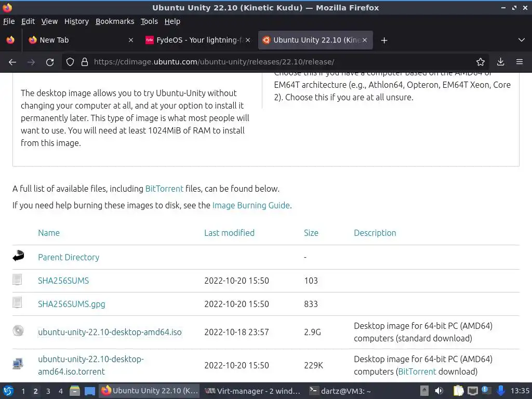The image size is (532, 399).
Task: Click the Ubuntu Unity Firefox taskbar entry
Action: click(x=149, y=391)
